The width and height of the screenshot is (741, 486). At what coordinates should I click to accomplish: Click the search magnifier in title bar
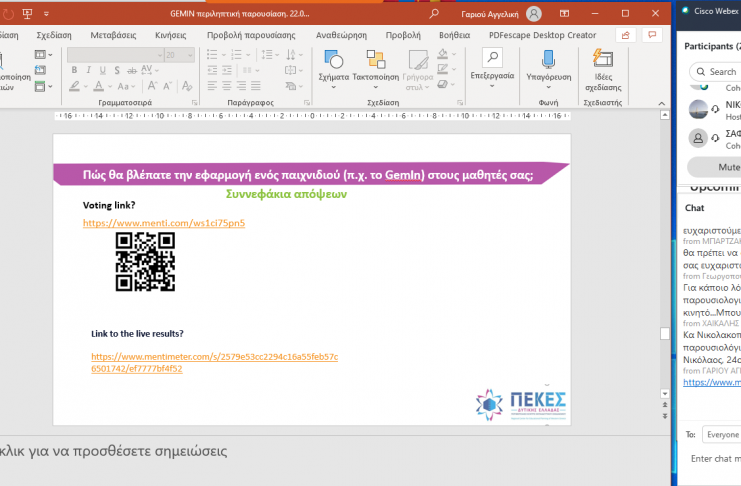coord(433,14)
